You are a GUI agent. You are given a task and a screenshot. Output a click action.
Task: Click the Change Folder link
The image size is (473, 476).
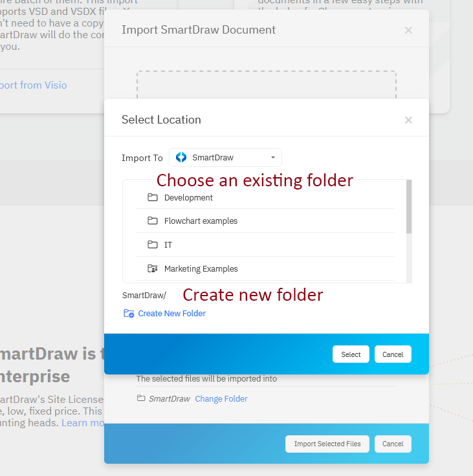(221, 398)
